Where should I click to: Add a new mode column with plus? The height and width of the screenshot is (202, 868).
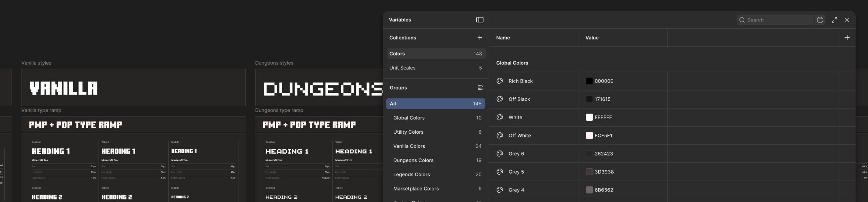pyautogui.click(x=847, y=38)
